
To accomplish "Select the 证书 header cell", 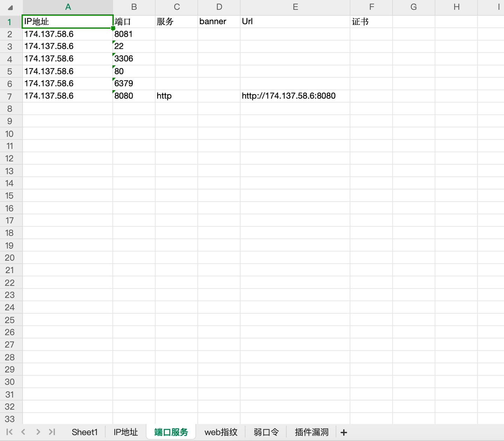I will [x=371, y=22].
